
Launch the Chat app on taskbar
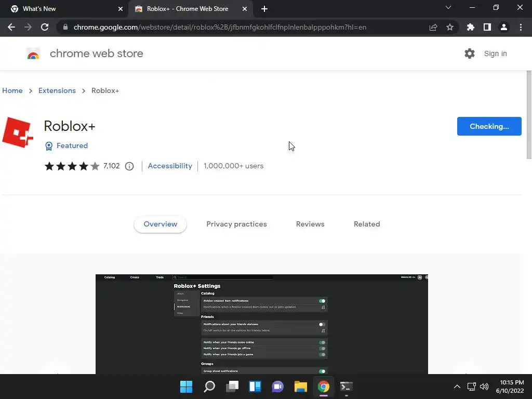[x=277, y=387]
